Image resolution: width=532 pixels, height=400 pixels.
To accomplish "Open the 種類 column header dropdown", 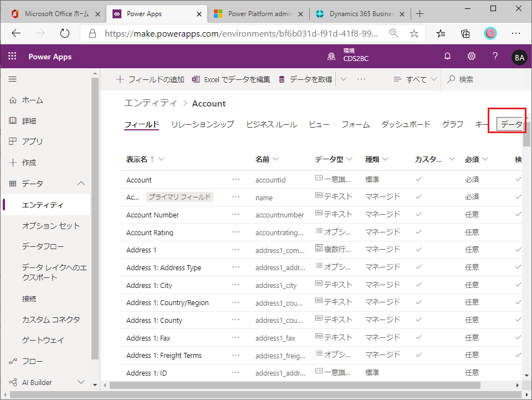I will coord(385,159).
